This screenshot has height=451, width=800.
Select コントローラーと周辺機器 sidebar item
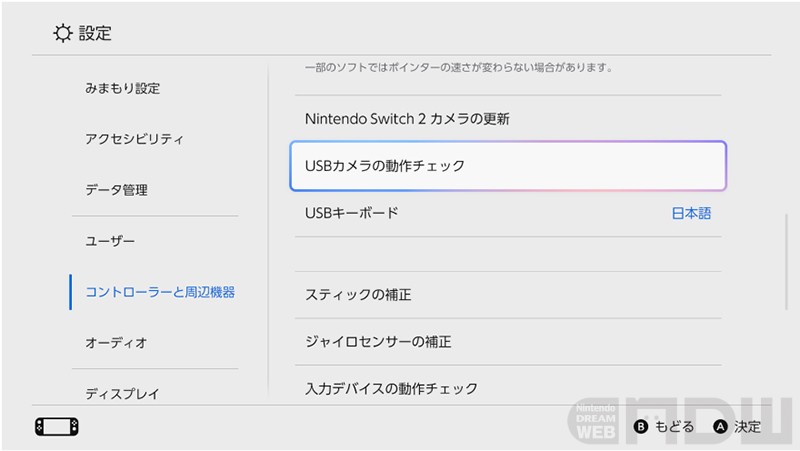pos(160,292)
